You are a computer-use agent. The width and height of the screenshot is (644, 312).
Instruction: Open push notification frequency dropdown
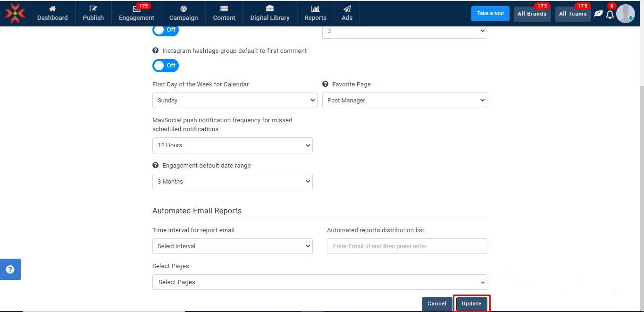click(x=232, y=145)
